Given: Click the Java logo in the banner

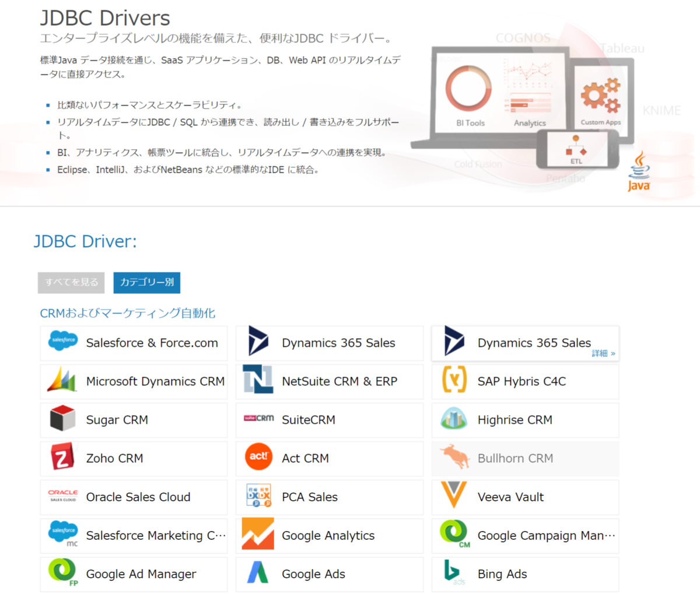Looking at the screenshot, I should [639, 171].
